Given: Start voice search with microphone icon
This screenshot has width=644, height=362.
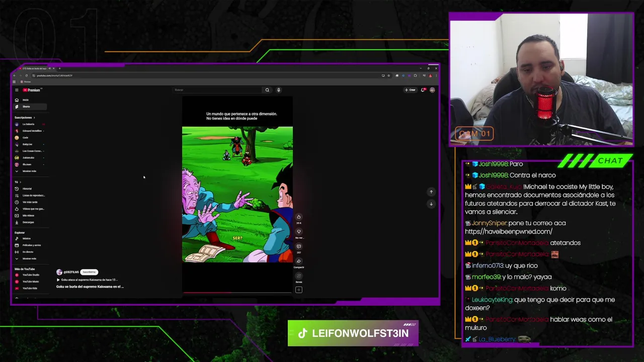Looking at the screenshot, I should click(x=278, y=90).
